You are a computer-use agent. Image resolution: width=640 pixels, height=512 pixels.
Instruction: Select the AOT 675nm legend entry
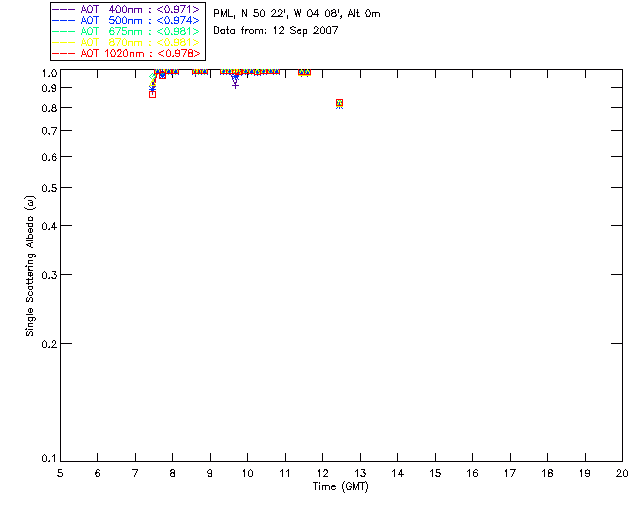126,31
